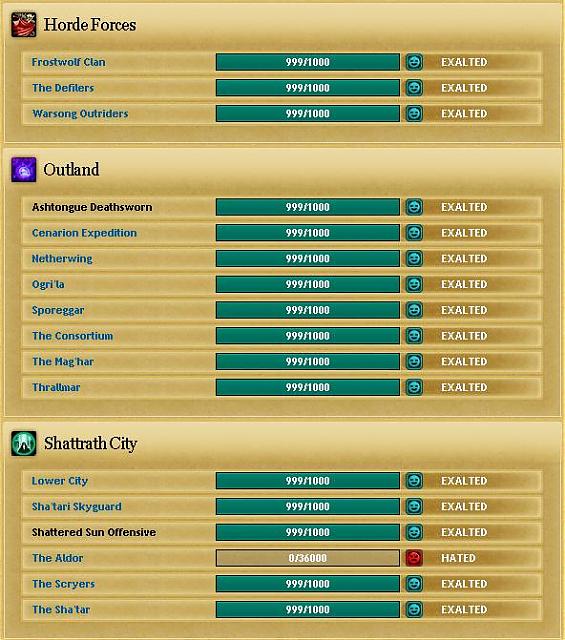Click the smiley face icon for Netherwing
The height and width of the screenshot is (640, 565).
414,258
